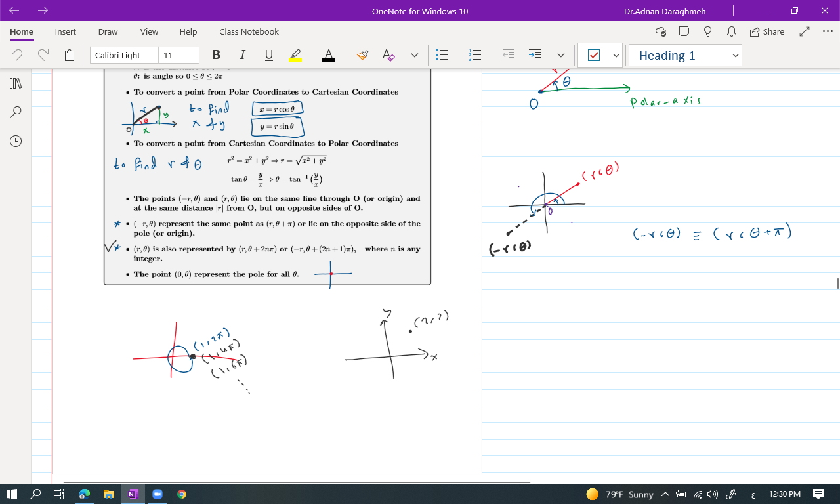This screenshot has height=504, width=840.
Task: Open the notifications bell
Action: 731,31
